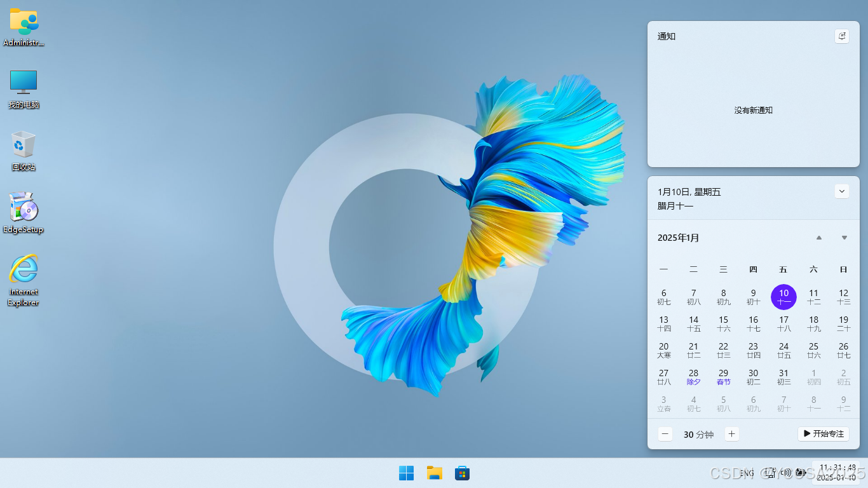The width and height of the screenshot is (868, 488).
Task: Select the Internet Explorer desktop icon
Action: 24,280
